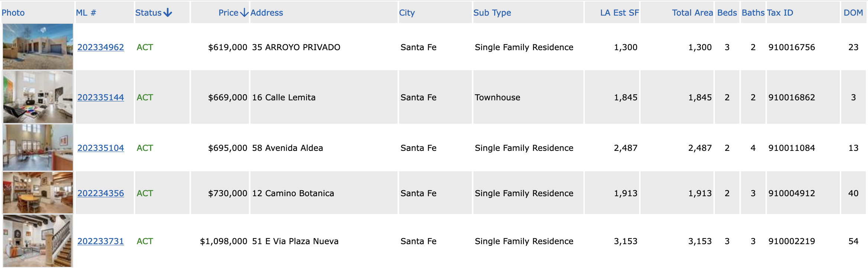Open listing 202334962 link
The width and height of the screenshot is (868, 272).
101,47
